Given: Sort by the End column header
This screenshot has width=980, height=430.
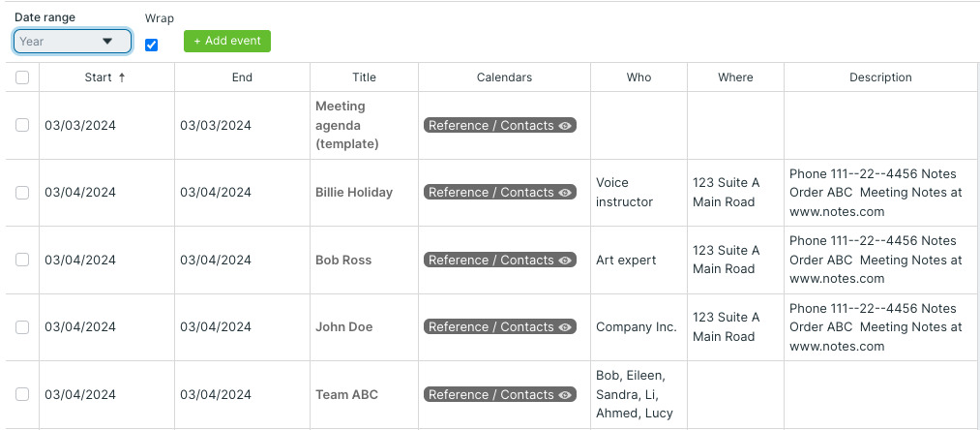Looking at the screenshot, I should coord(242,77).
